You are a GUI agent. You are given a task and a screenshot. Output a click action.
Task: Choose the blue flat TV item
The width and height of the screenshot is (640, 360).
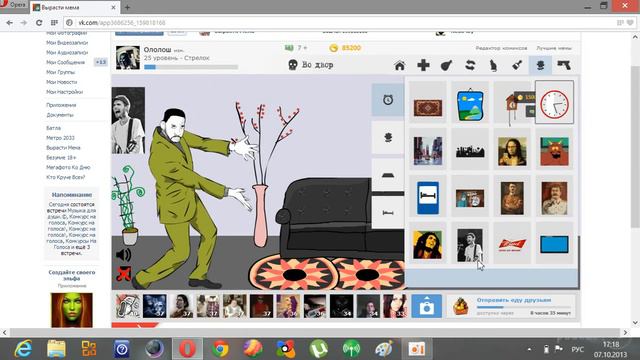554,244
